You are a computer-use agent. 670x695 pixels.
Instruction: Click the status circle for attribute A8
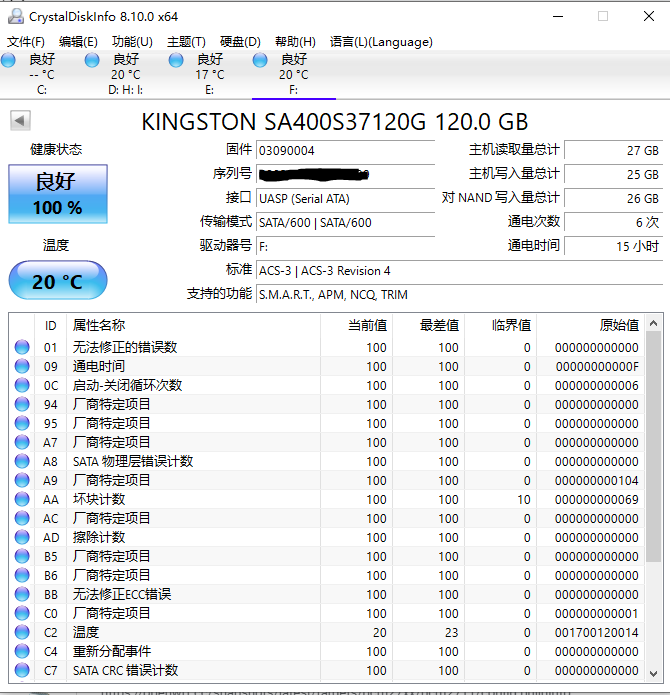(x=22, y=461)
